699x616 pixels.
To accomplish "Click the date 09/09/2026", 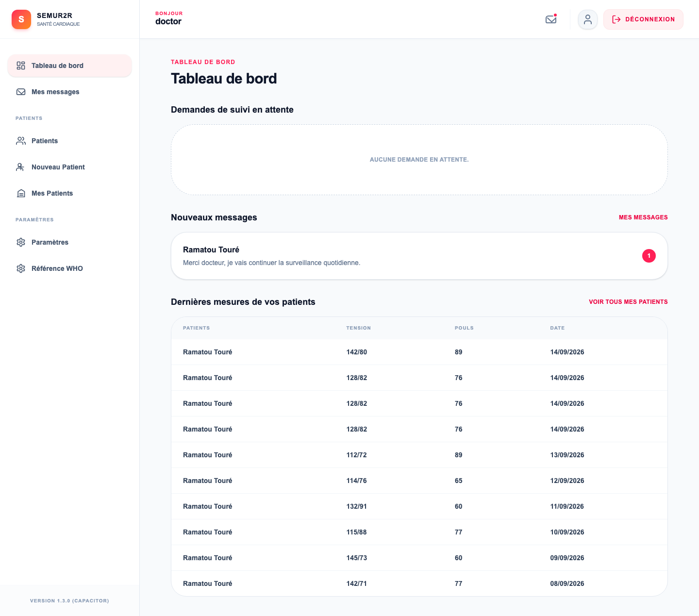I will [567, 558].
